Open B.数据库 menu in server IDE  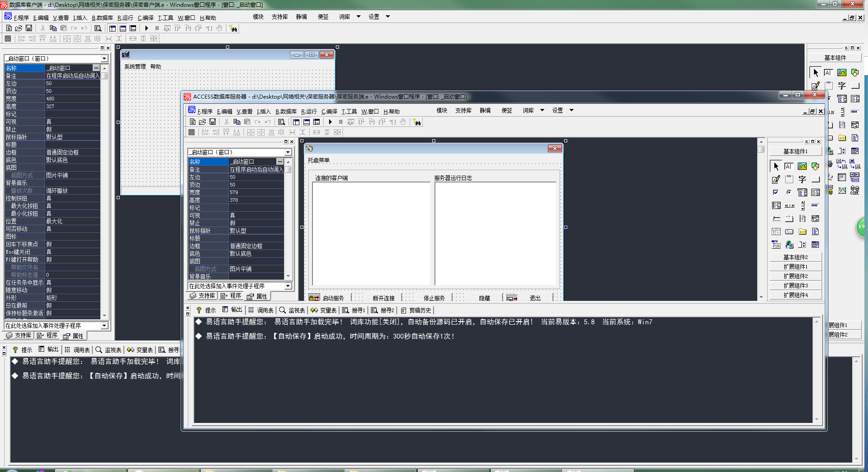click(x=286, y=111)
